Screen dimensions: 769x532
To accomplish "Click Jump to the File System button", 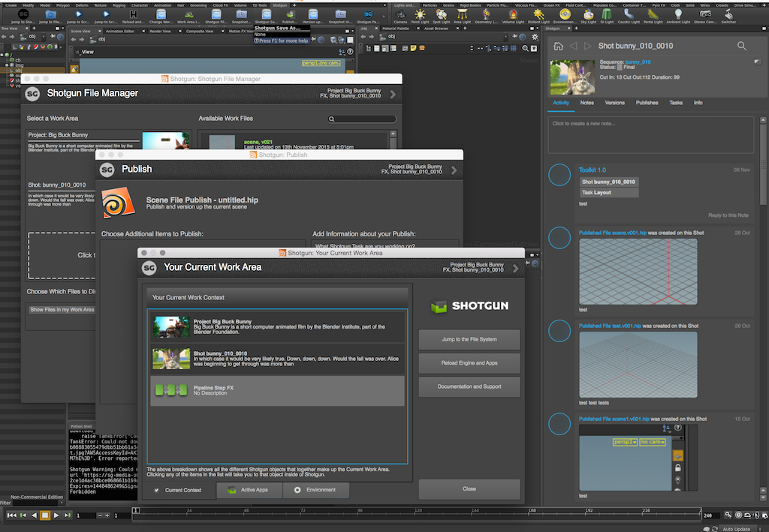I will coord(469,339).
